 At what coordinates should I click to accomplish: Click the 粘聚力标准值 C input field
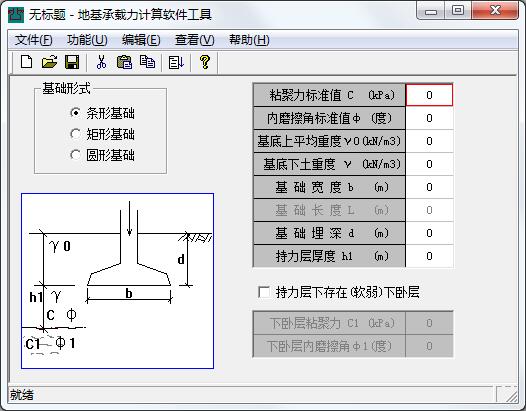click(x=429, y=95)
